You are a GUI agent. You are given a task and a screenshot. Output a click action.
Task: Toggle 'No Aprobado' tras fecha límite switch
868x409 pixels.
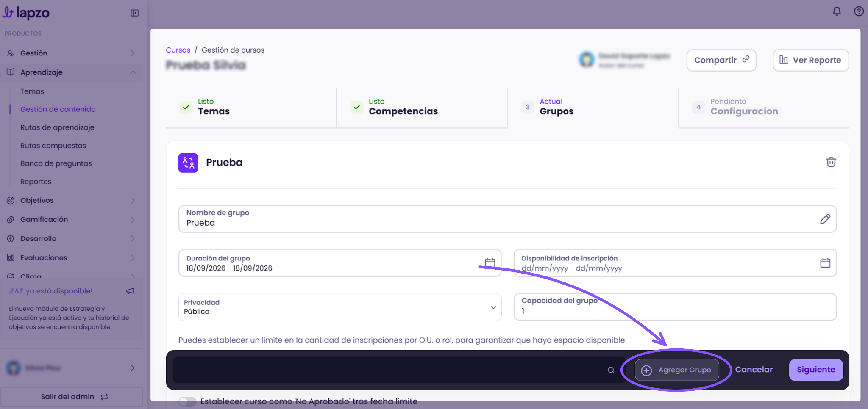tap(187, 401)
